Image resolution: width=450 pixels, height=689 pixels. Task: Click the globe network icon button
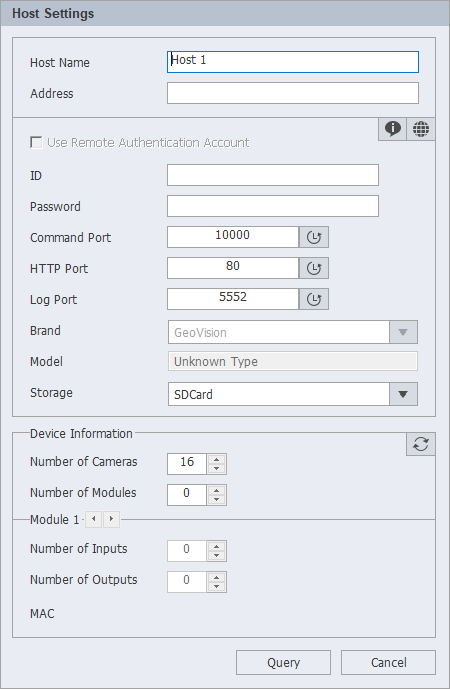[x=421, y=129]
